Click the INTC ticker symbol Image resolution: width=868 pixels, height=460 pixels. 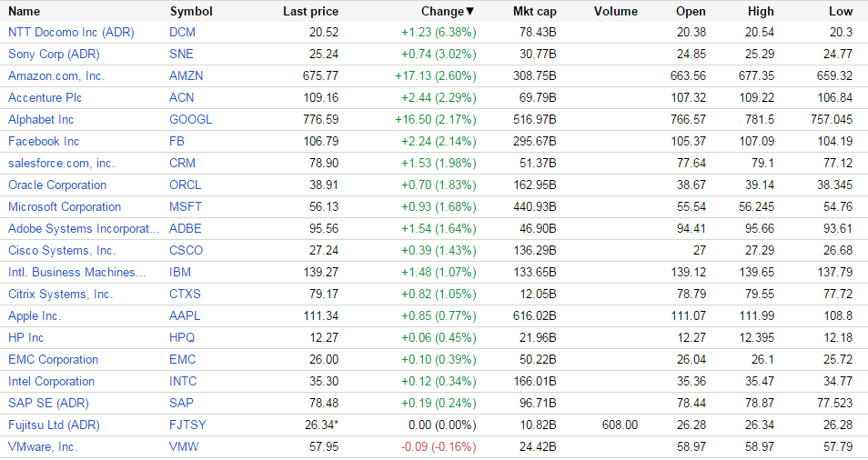[183, 382]
